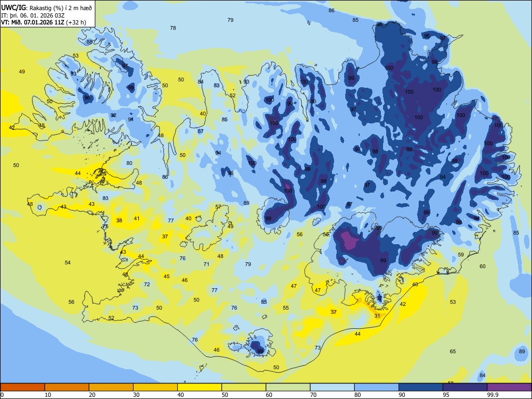
Task: Click the map humidity value '78'
Action: (173, 28)
